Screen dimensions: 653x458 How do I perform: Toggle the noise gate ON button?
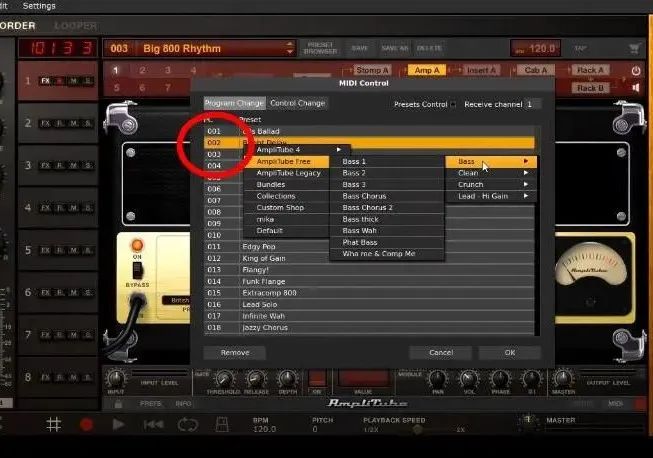pos(317,378)
